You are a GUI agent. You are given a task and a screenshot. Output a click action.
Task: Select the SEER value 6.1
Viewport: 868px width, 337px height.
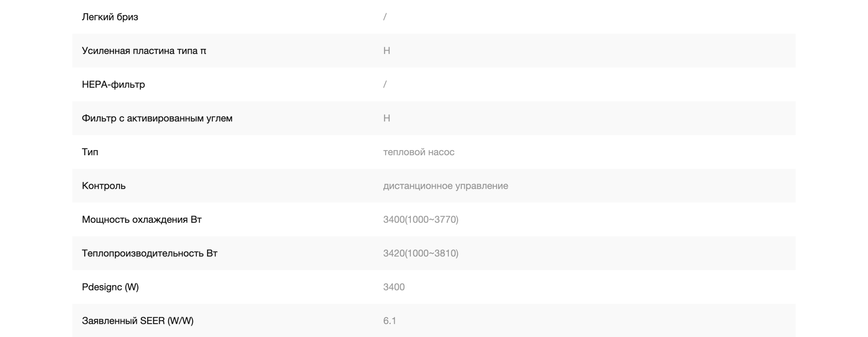pyautogui.click(x=390, y=321)
